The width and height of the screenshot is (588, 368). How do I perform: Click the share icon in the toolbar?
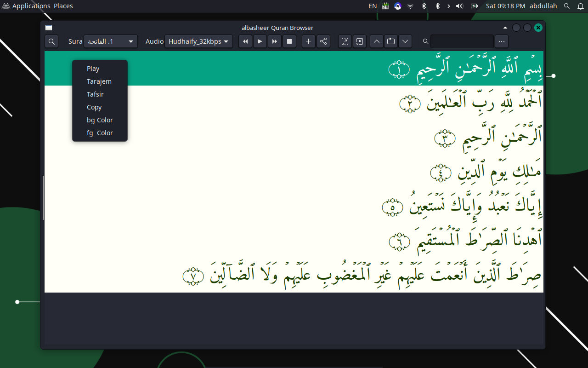click(323, 41)
